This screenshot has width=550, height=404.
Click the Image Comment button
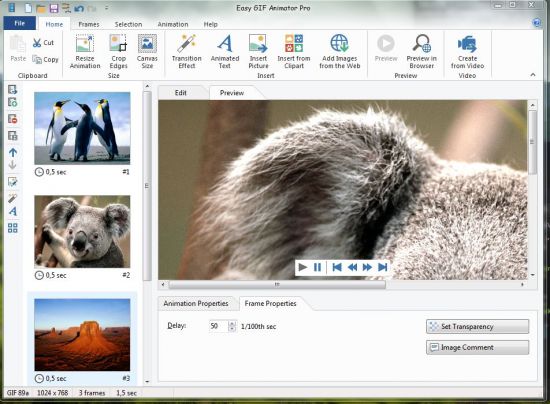coord(477,347)
